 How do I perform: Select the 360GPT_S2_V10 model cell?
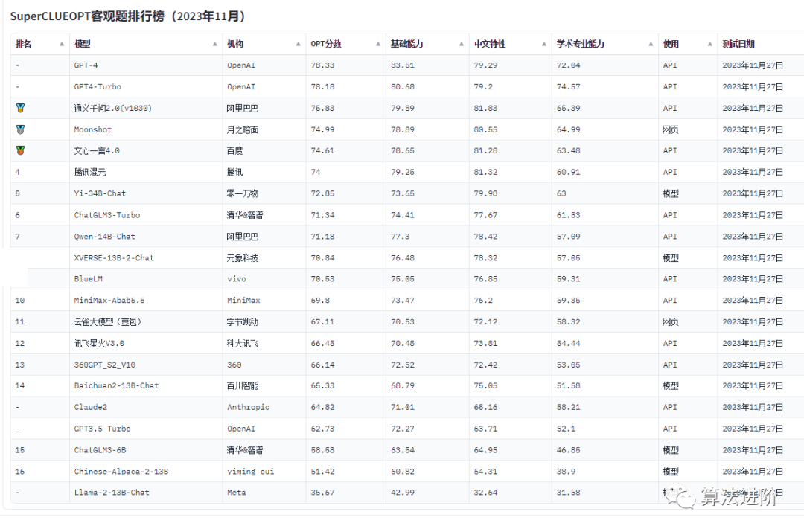tap(146, 365)
